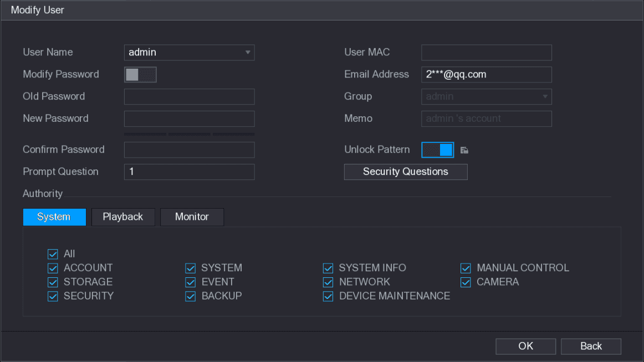Disable the Unlock Pattern switch
Screen dimensions: 644x362
coord(437,150)
